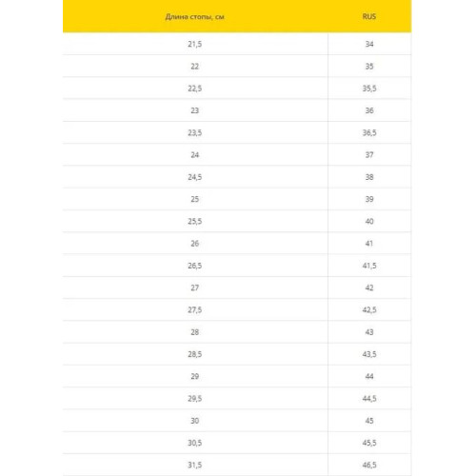476x476 pixels.
Task: Click foot length 29 value
Action: click(195, 376)
